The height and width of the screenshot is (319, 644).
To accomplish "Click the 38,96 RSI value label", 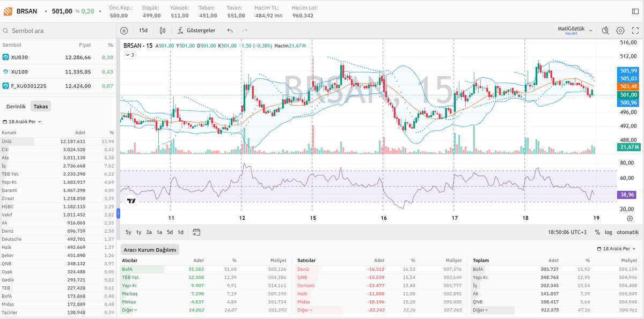I will coord(628,195).
